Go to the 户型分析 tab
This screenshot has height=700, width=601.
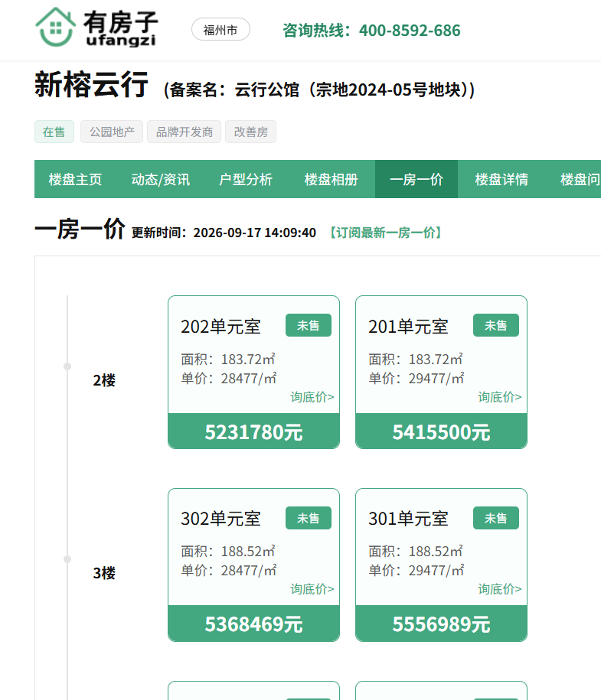coord(246,180)
